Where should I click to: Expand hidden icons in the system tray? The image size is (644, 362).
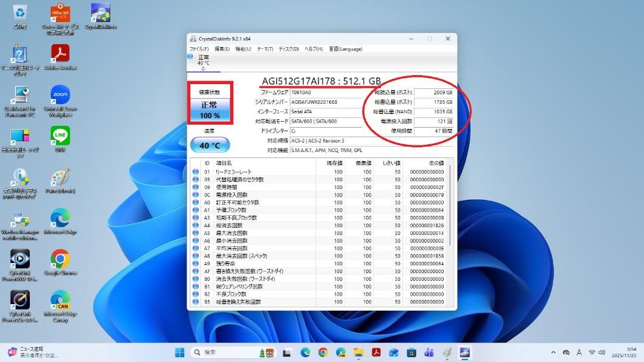tap(553, 352)
